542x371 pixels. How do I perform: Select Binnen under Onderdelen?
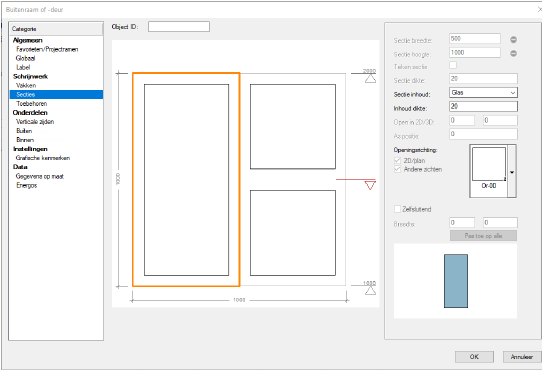coord(25,140)
